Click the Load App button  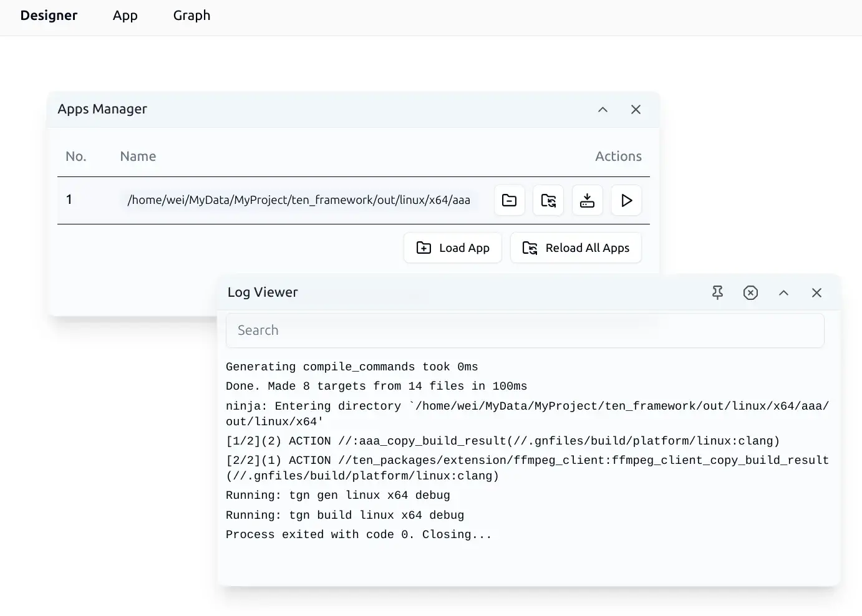(x=453, y=248)
